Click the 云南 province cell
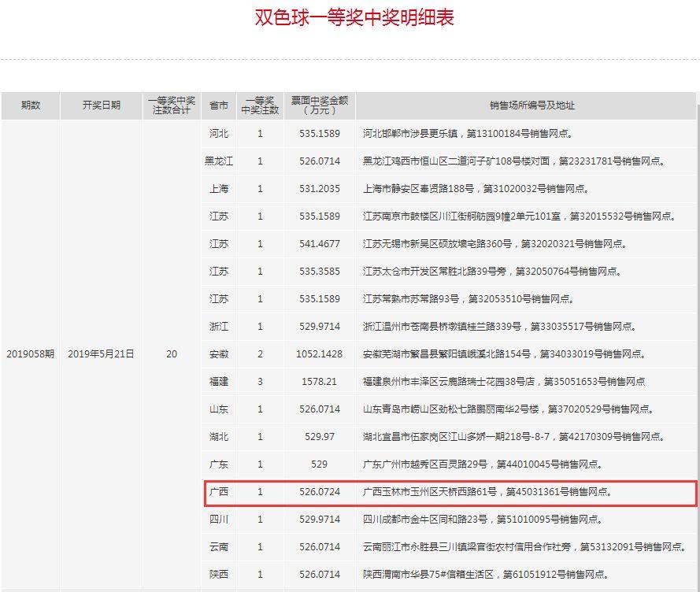Image resolution: width=700 pixels, height=592 pixels. pyautogui.click(x=219, y=547)
